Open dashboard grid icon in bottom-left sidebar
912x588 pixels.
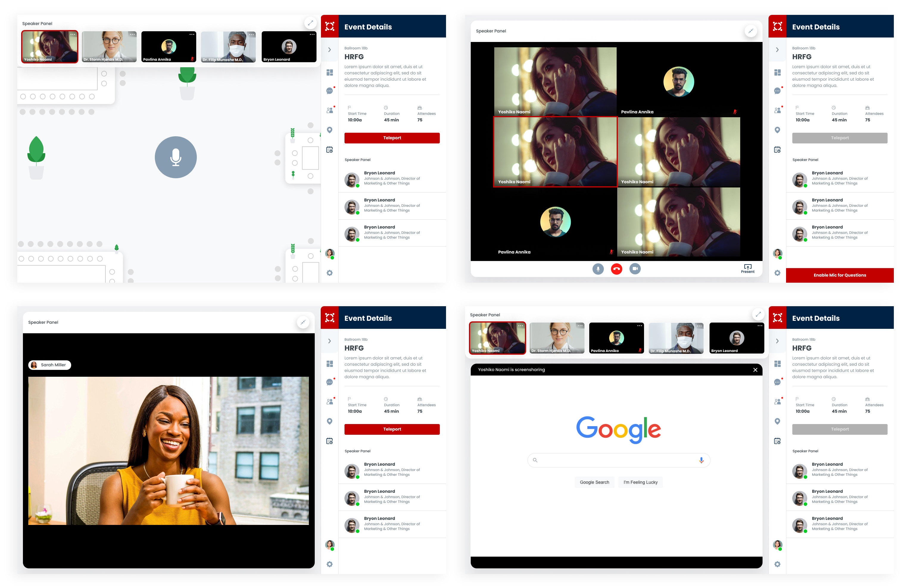pyautogui.click(x=330, y=364)
